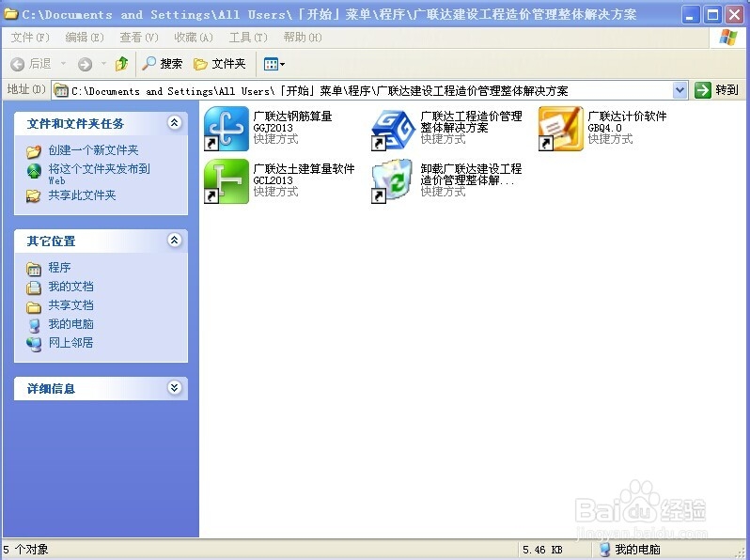Image resolution: width=750 pixels, height=560 pixels.
Task: Click the new folder icon in tasks
Action: click(34, 151)
